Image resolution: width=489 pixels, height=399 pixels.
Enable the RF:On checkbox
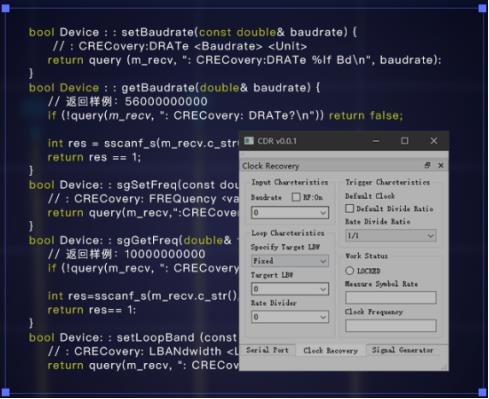[x=296, y=197]
